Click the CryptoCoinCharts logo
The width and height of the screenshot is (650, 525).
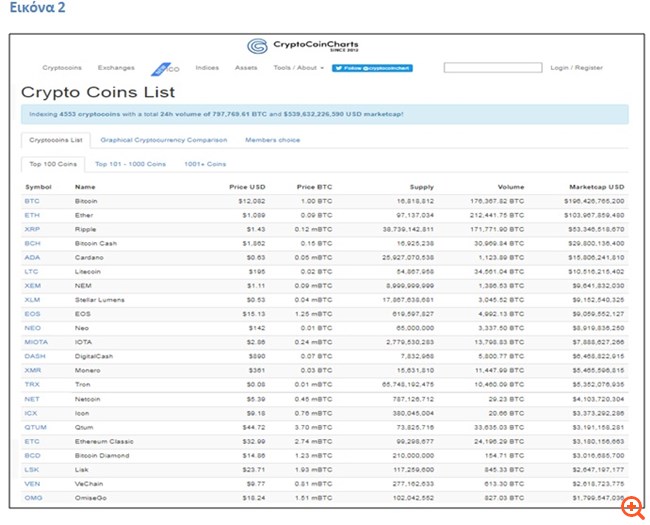tap(303, 46)
